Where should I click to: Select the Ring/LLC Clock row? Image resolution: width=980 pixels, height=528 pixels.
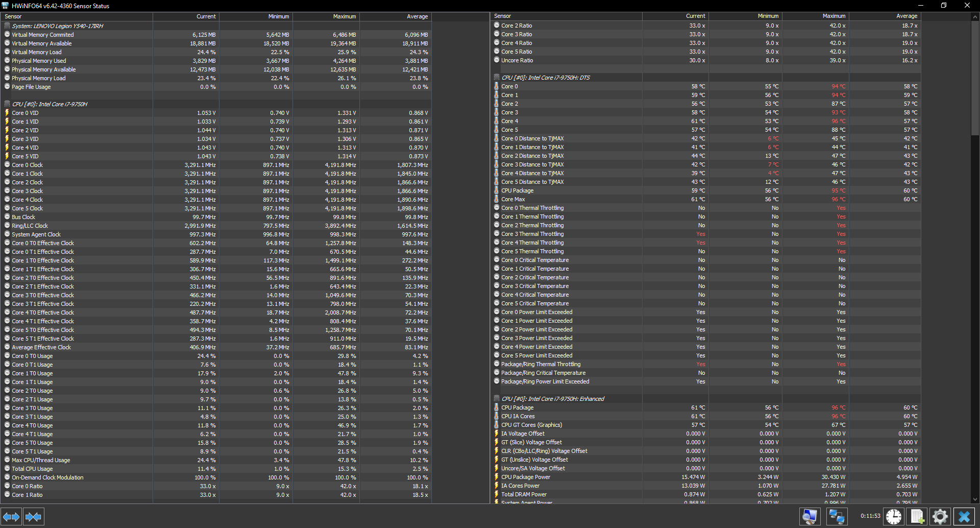(216, 226)
